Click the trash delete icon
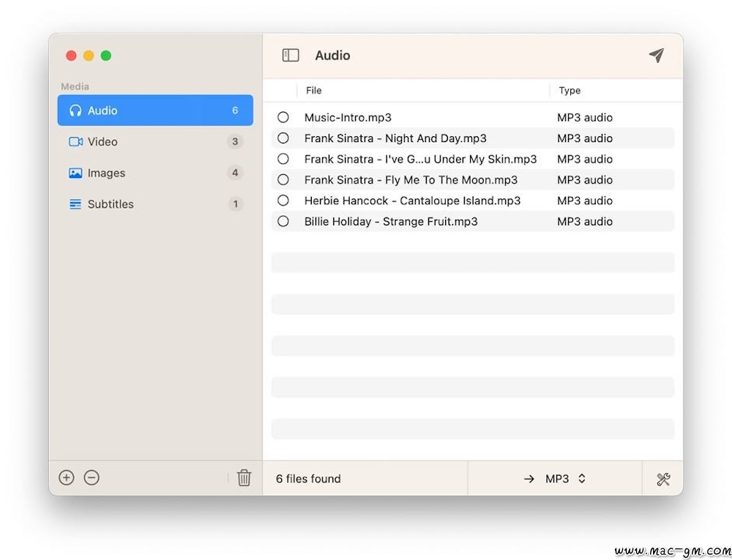The image size is (732, 560). coord(244,477)
